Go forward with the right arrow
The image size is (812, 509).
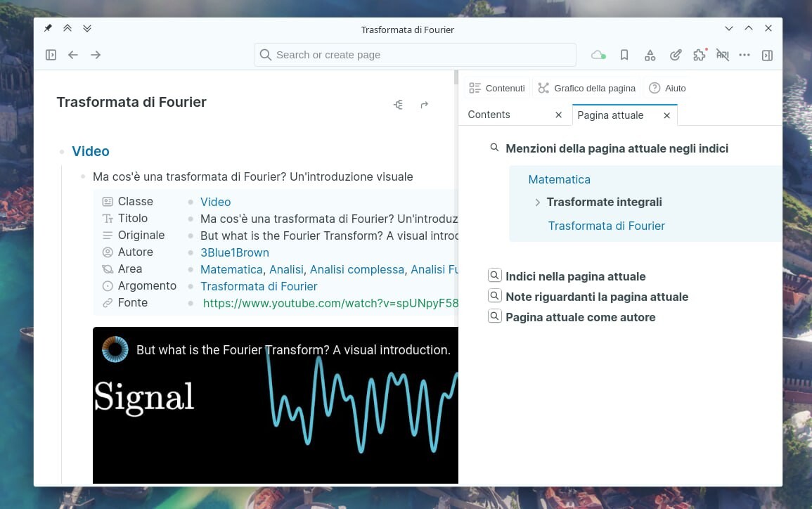[x=96, y=55]
